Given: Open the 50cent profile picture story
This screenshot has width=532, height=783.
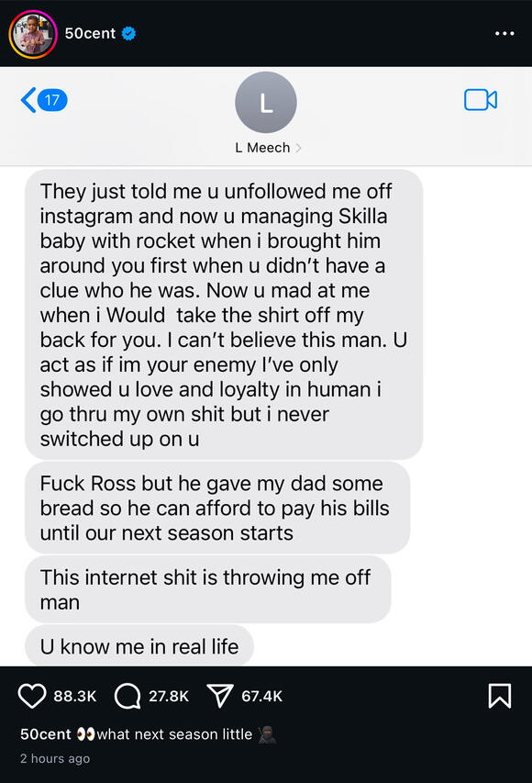Looking at the screenshot, I should pos(33,34).
